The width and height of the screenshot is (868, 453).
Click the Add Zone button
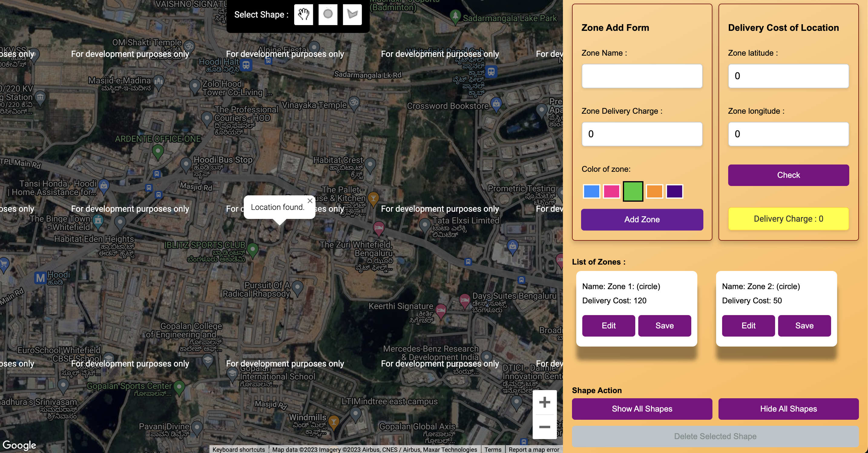(x=642, y=220)
